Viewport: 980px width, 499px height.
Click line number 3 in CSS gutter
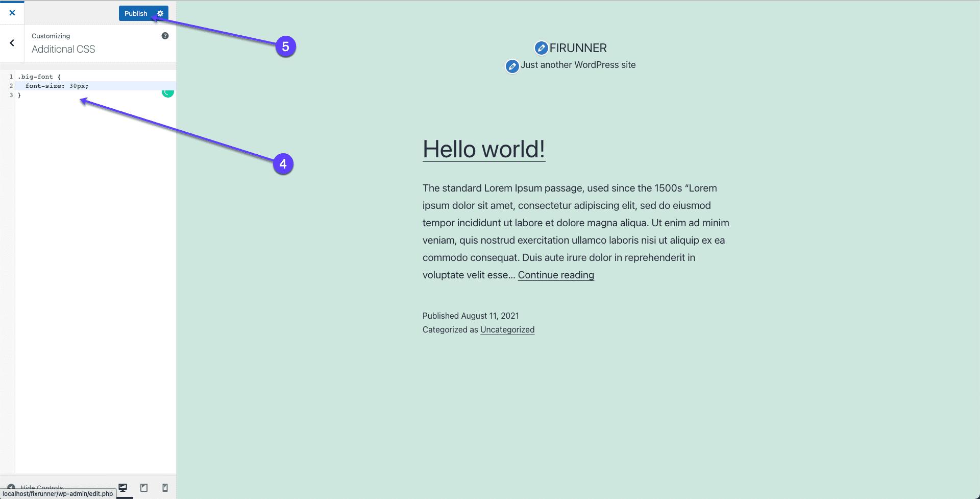tap(11, 95)
